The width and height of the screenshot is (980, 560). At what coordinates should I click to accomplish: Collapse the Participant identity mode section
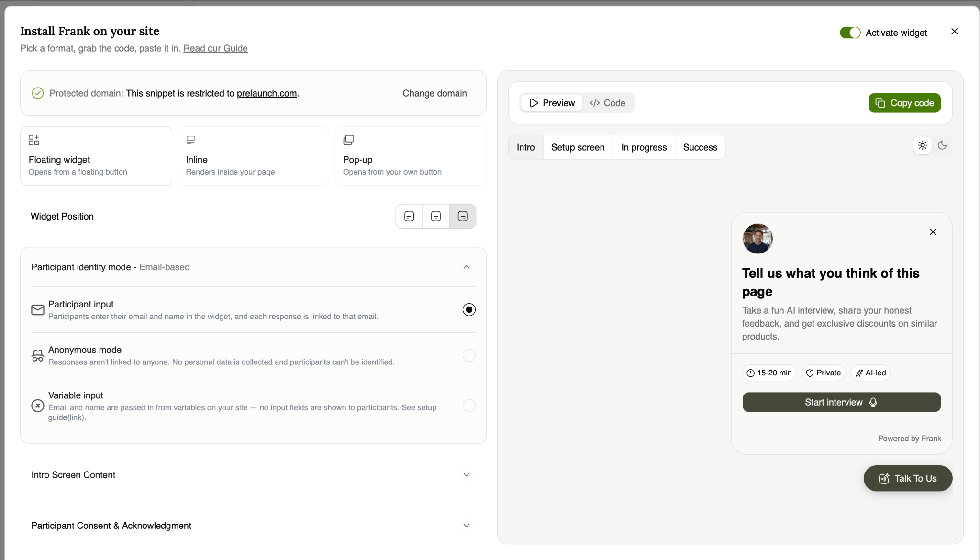[x=467, y=267]
